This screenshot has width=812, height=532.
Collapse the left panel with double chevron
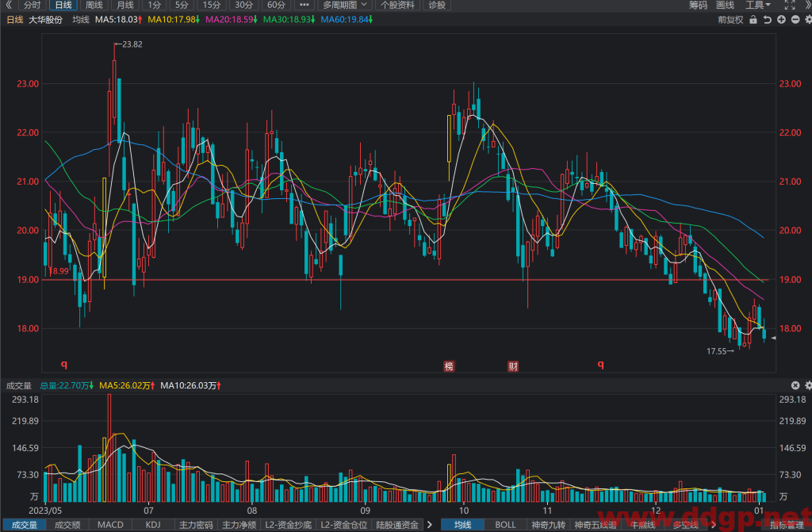(x=9, y=5)
